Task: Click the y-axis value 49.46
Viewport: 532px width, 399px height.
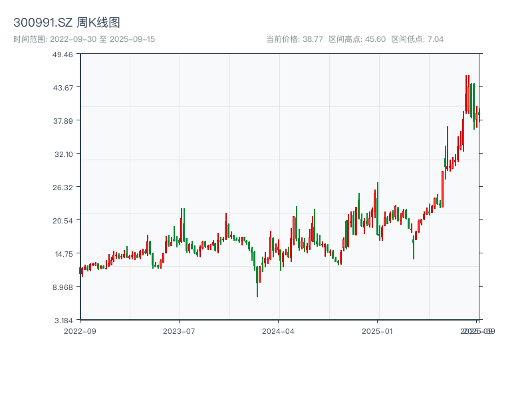Action: coord(63,55)
